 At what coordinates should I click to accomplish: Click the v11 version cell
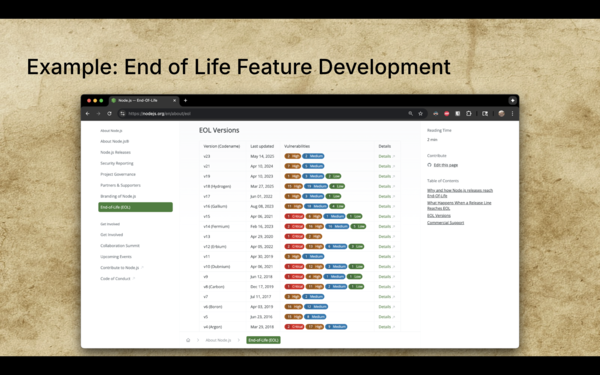pyautogui.click(x=207, y=256)
